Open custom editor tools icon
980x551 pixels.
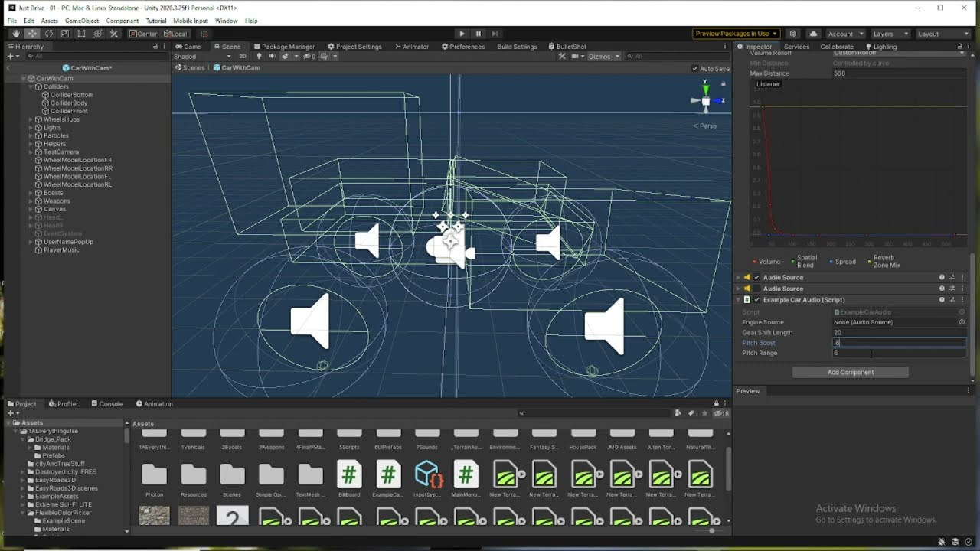tap(114, 34)
